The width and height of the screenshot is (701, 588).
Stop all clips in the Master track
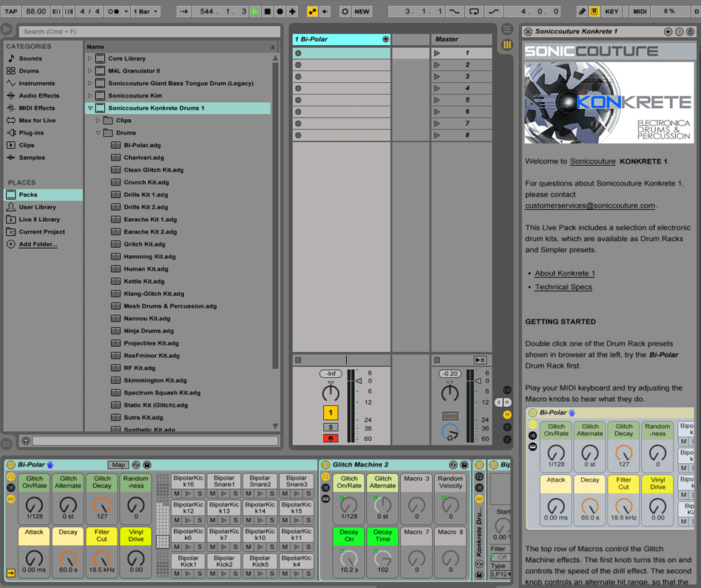coord(437,360)
